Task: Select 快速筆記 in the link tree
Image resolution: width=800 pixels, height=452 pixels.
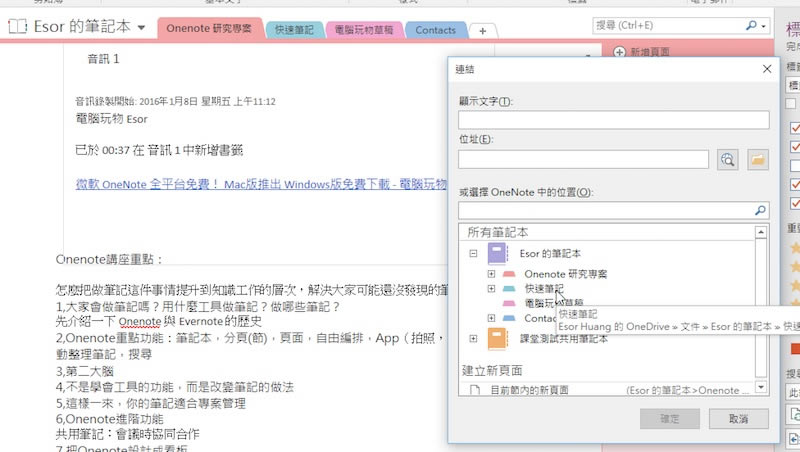Action: [544, 289]
